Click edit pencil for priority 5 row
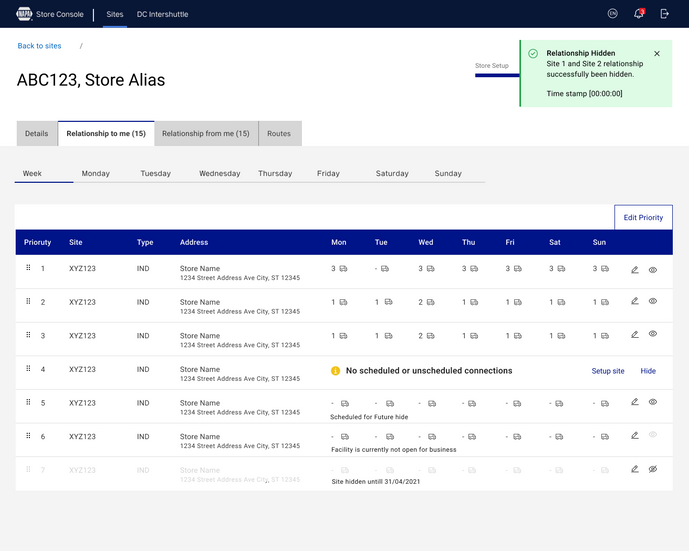Image resolution: width=689 pixels, height=551 pixels. [x=635, y=402]
